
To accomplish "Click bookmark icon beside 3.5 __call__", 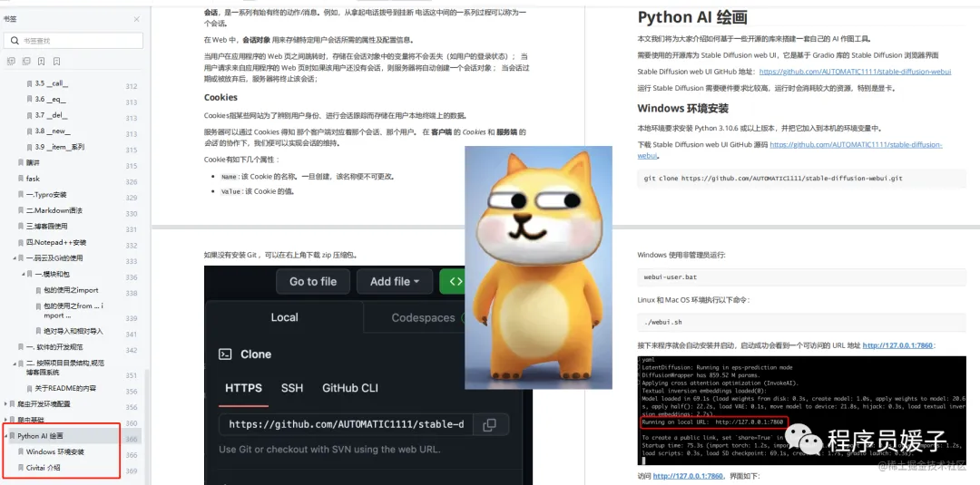I will pyautogui.click(x=29, y=83).
